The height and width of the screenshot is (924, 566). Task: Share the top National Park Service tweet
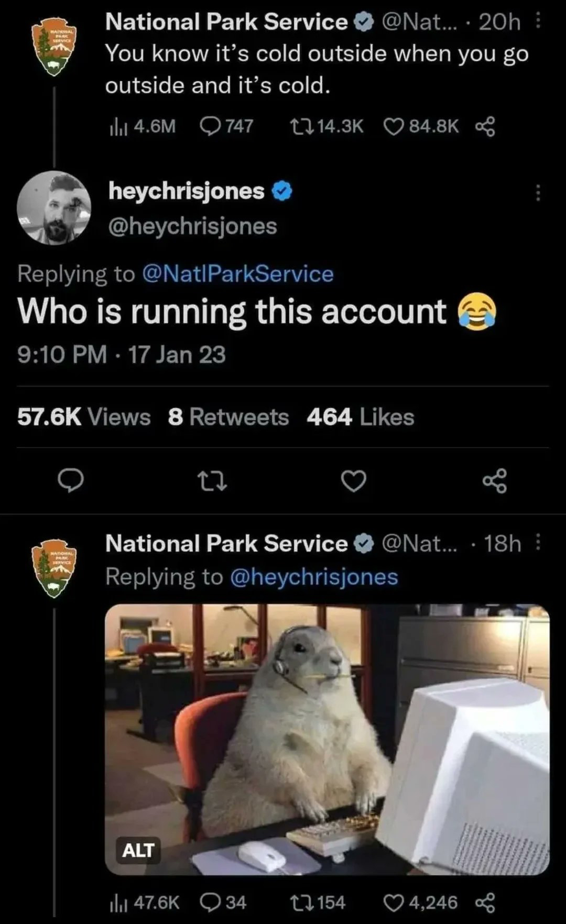[x=485, y=126]
